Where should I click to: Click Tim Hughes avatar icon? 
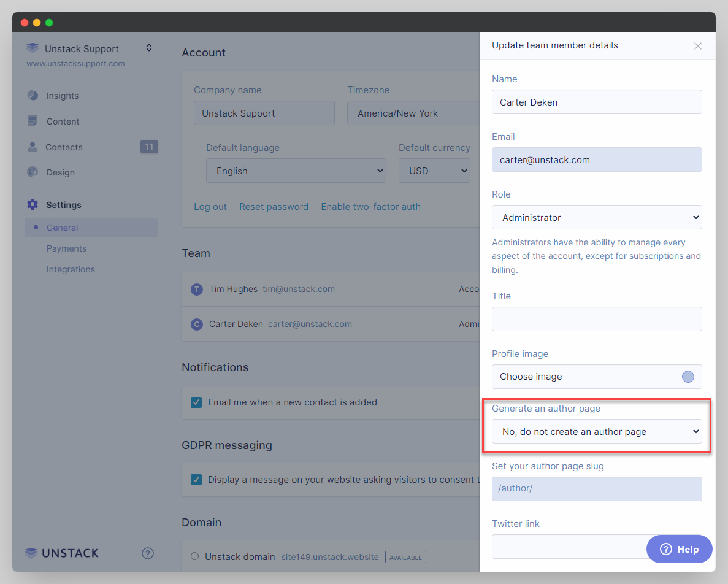(x=197, y=290)
